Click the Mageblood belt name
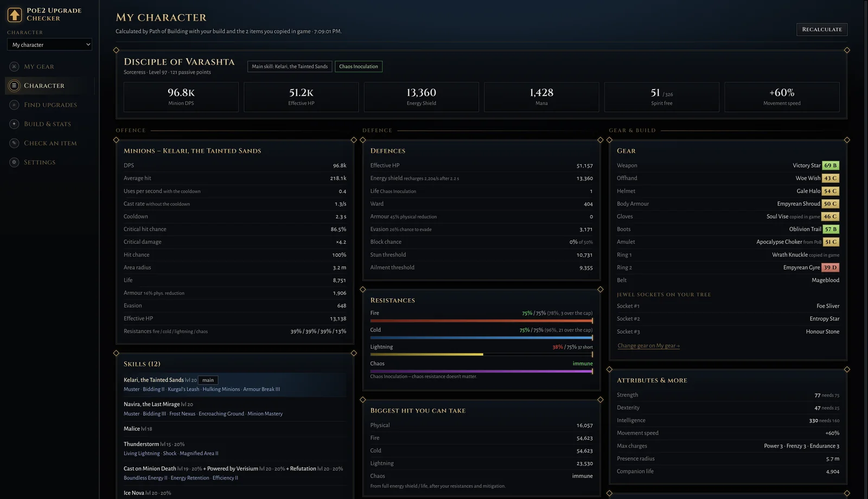Image resolution: width=868 pixels, height=499 pixels. (x=825, y=280)
